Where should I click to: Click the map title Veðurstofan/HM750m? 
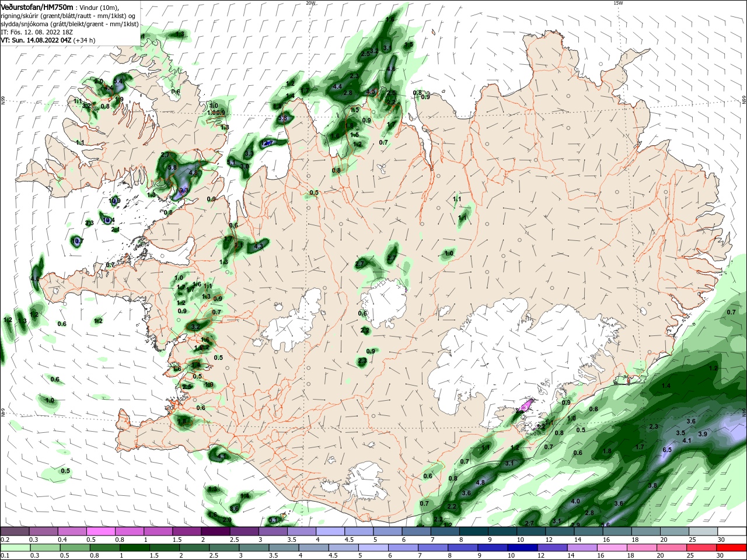[x=37, y=7]
